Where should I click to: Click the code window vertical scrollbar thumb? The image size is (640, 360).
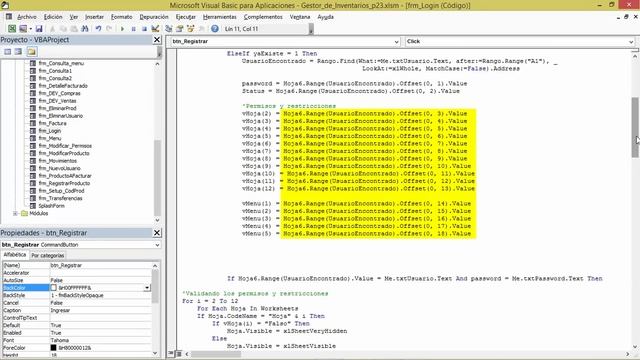[635, 127]
